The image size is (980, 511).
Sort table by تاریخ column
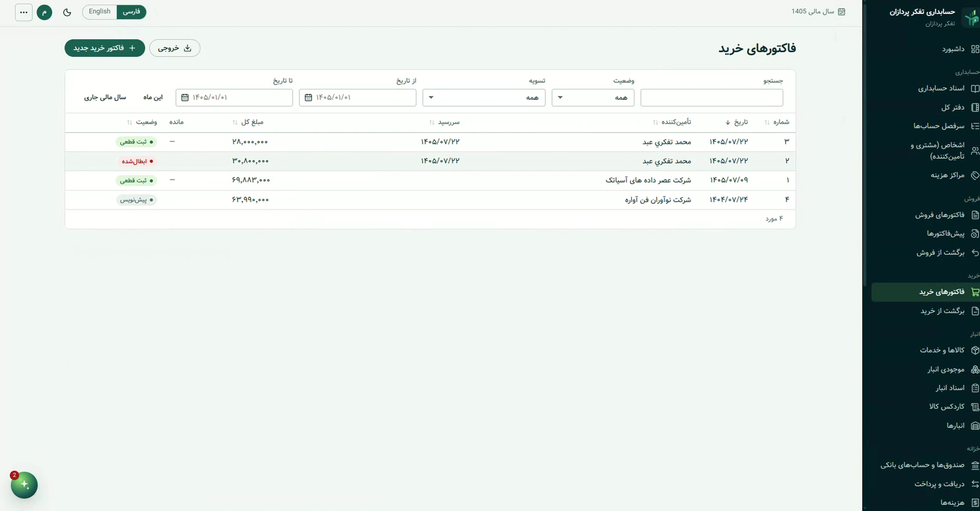click(x=737, y=122)
